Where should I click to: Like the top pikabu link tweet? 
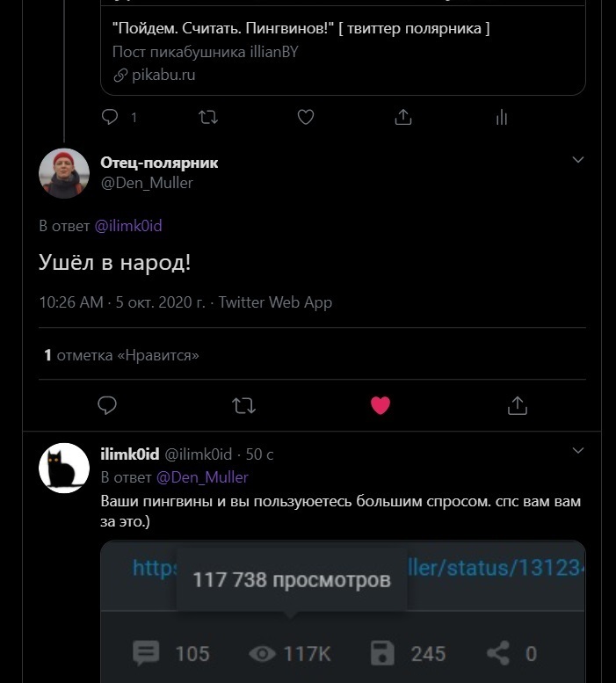click(x=306, y=117)
